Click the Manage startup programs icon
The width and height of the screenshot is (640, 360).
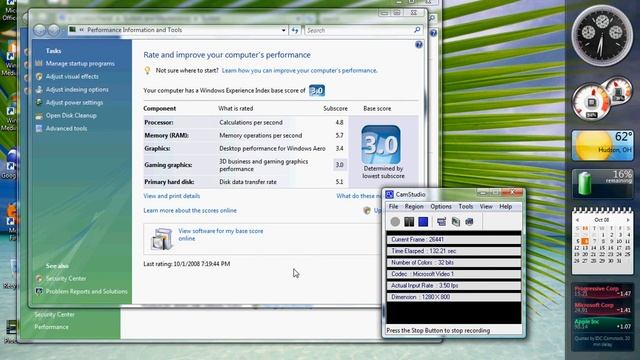[x=39, y=64]
